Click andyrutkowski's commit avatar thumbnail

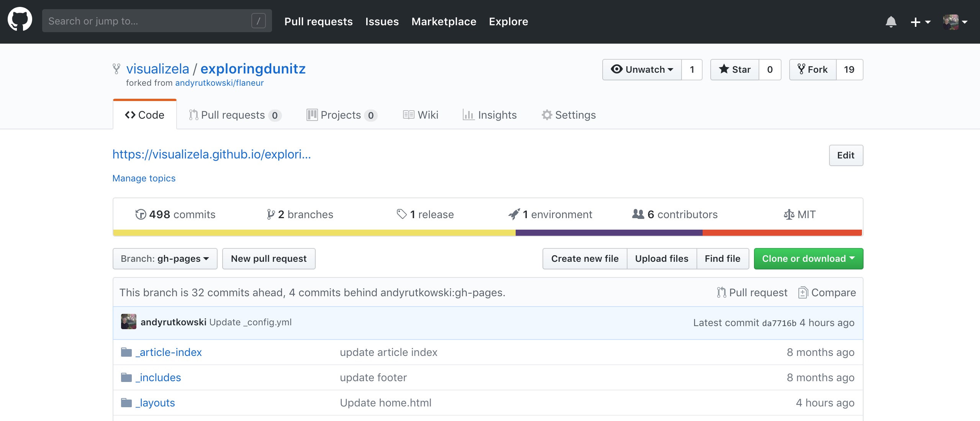pos(129,322)
